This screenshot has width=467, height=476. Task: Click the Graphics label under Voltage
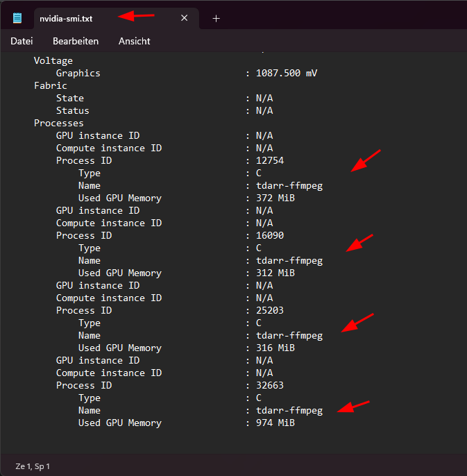point(78,73)
